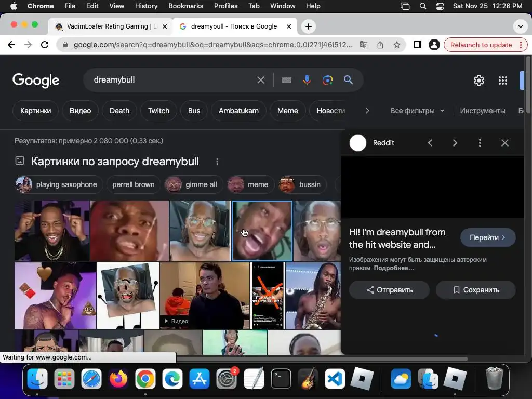Screen dimensions: 532x399
Task: Open Terminal from the Dock
Action: coord(281,379)
